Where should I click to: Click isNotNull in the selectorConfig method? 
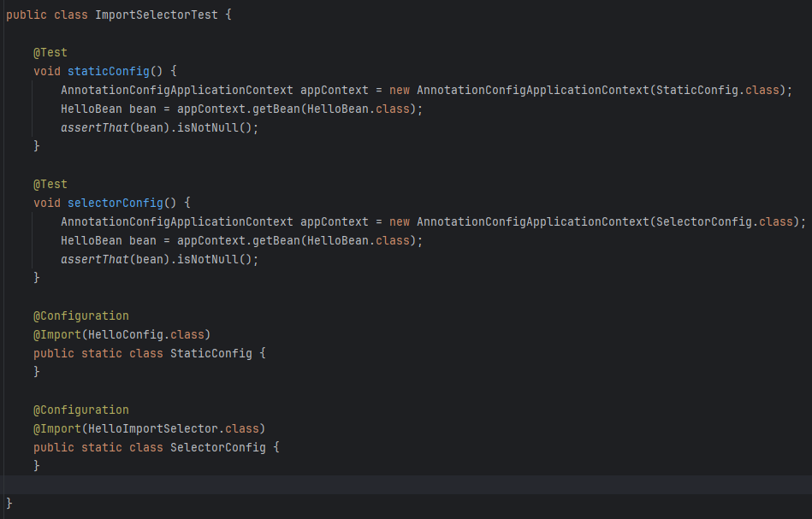point(208,259)
